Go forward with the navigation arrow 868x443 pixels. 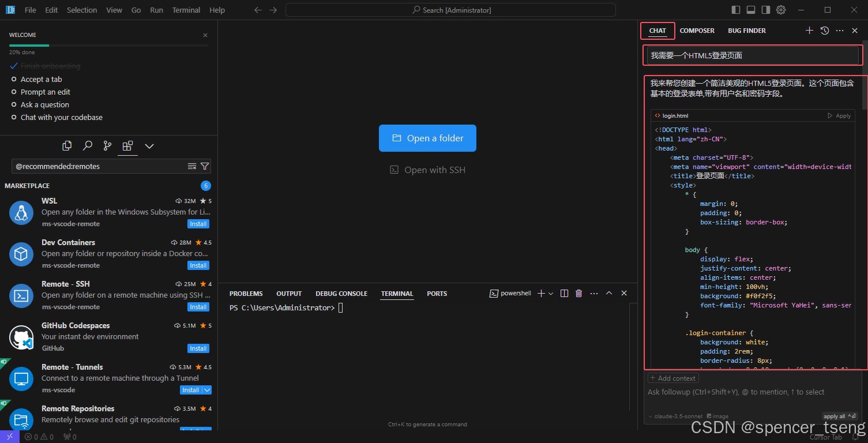click(273, 10)
